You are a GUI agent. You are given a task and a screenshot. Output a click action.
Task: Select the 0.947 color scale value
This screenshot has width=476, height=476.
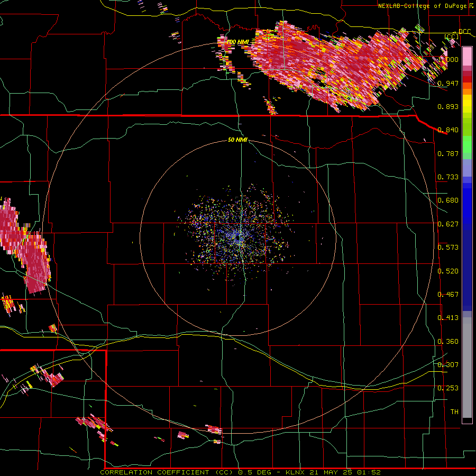[448, 83]
